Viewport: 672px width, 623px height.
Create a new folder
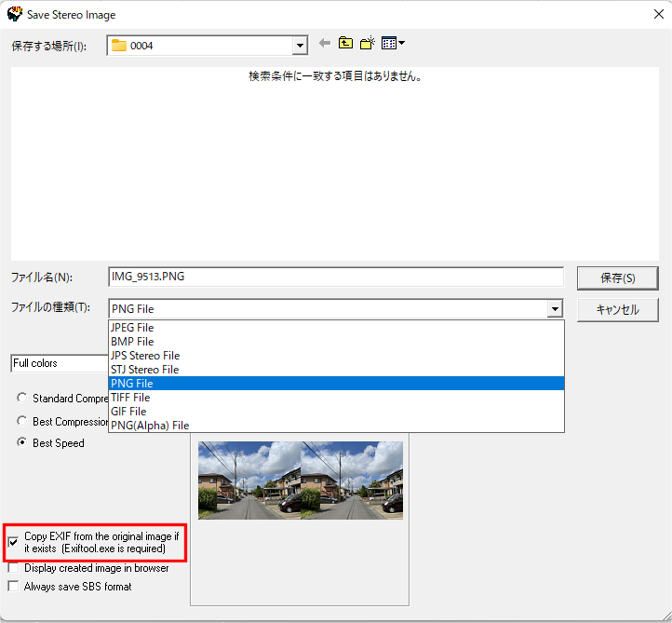click(368, 44)
